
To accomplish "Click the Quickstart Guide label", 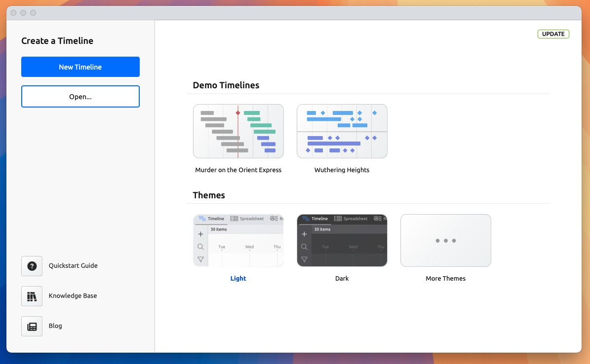I will click(73, 265).
